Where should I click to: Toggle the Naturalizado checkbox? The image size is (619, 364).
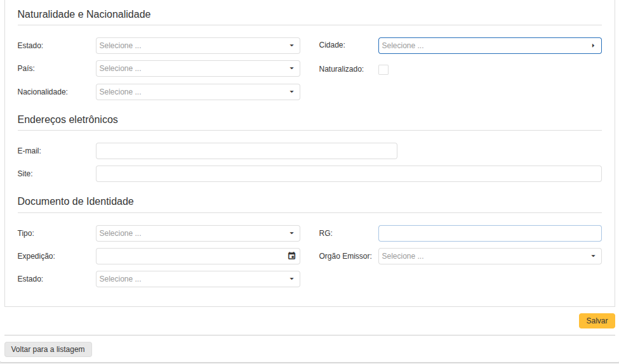[383, 70]
